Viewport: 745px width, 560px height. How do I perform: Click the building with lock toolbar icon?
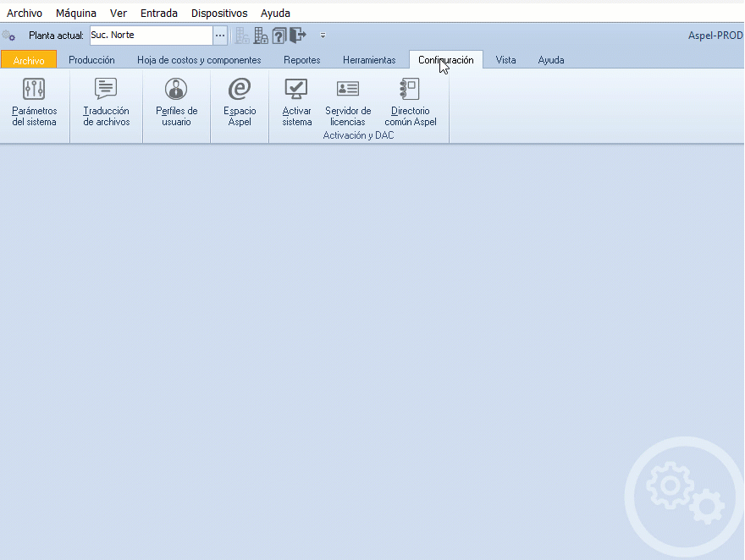click(261, 36)
